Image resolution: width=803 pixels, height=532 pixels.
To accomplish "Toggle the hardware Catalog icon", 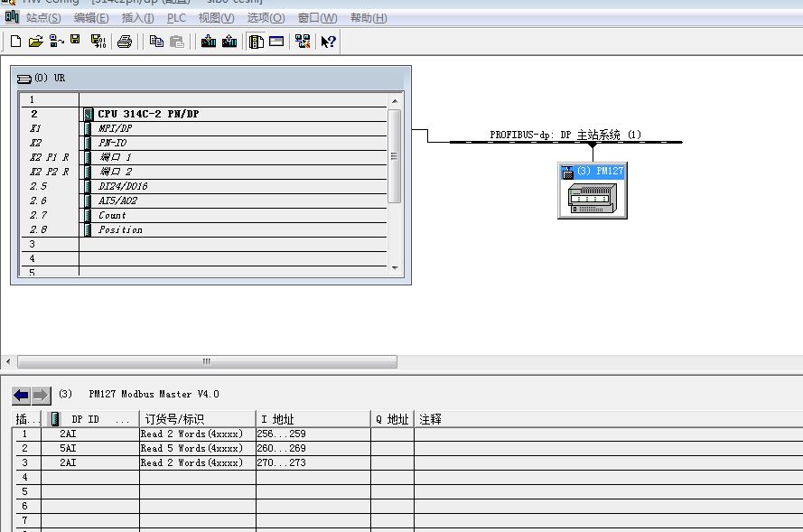I will coord(256,42).
